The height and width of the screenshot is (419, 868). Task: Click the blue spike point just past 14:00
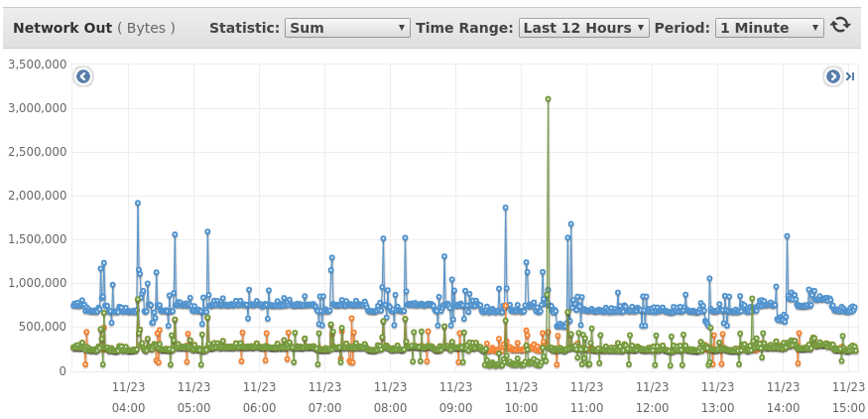click(x=787, y=236)
